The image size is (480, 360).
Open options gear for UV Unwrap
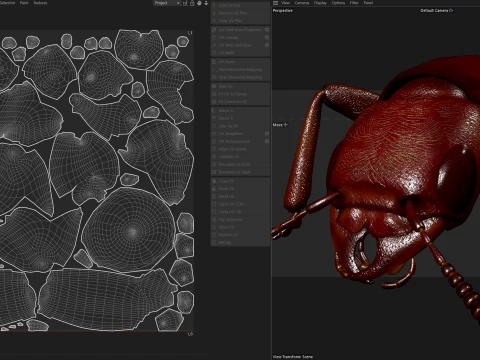point(267,37)
